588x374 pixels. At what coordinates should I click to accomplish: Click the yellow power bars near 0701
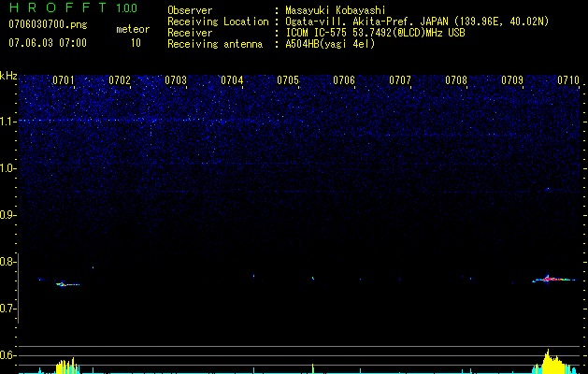(x=67, y=366)
